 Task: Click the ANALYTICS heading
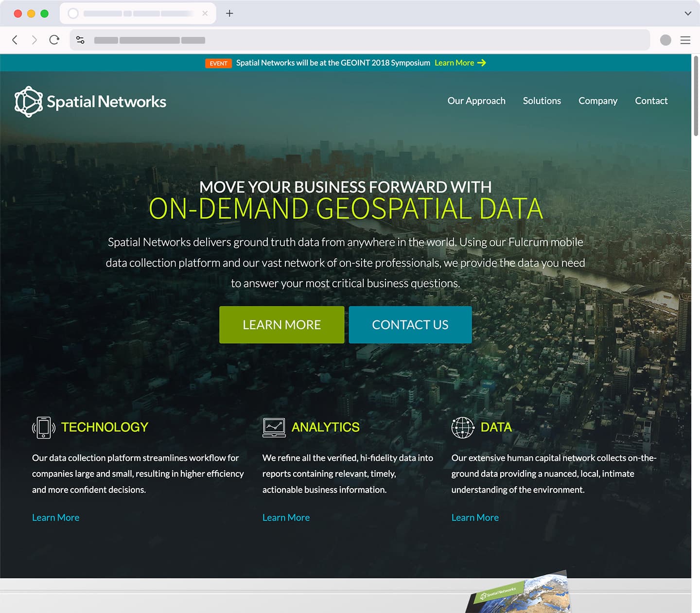pos(326,427)
